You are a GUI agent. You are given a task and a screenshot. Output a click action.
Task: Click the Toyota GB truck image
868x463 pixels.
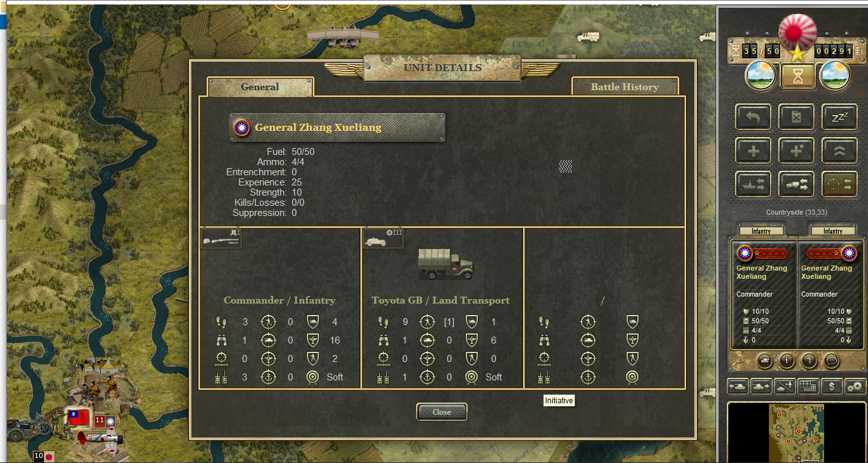445,264
